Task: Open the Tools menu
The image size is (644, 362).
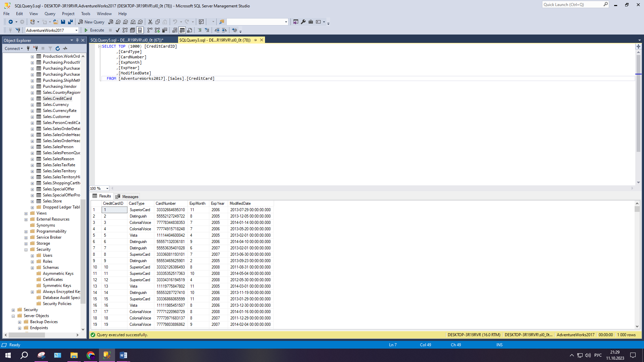Action: tap(86, 14)
